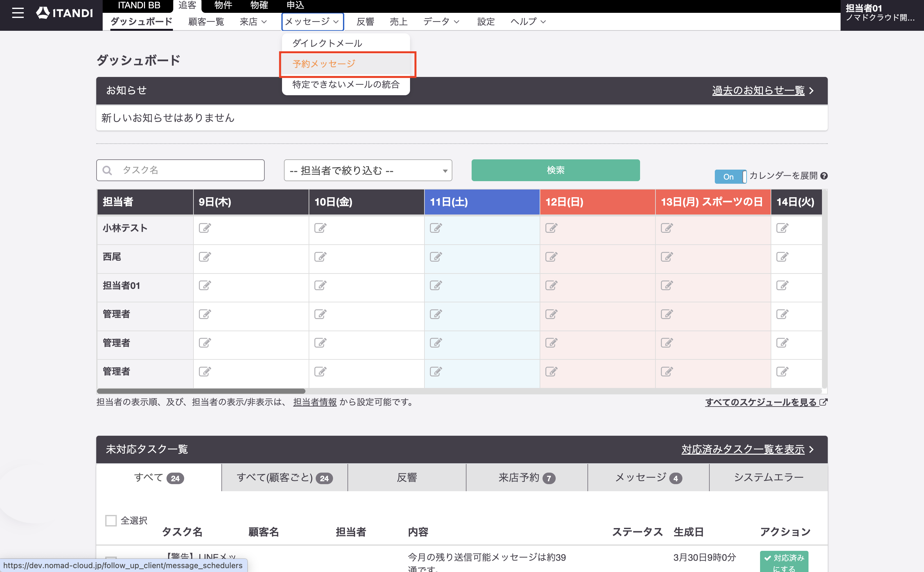The width and height of the screenshot is (924, 572).
Task: Select 予約メッセージ from the menu
Action: click(x=346, y=64)
